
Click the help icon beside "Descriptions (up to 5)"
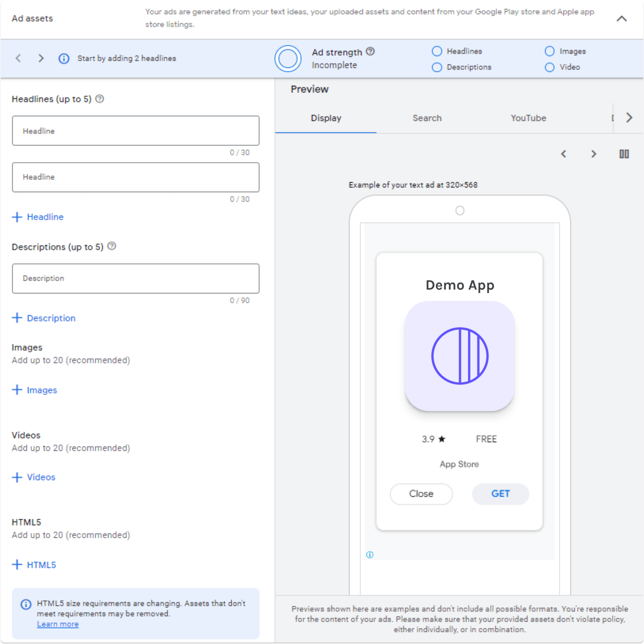[112, 246]
